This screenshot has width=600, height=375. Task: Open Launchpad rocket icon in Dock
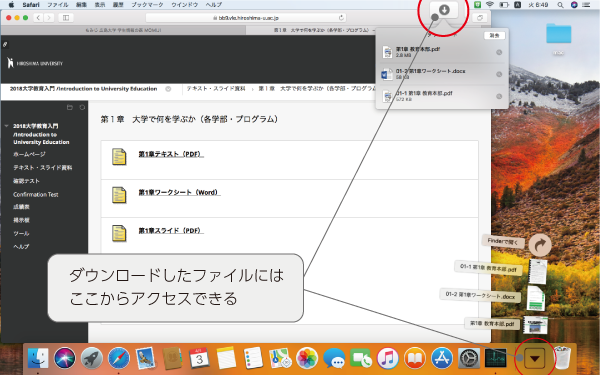tap(92, 359)
